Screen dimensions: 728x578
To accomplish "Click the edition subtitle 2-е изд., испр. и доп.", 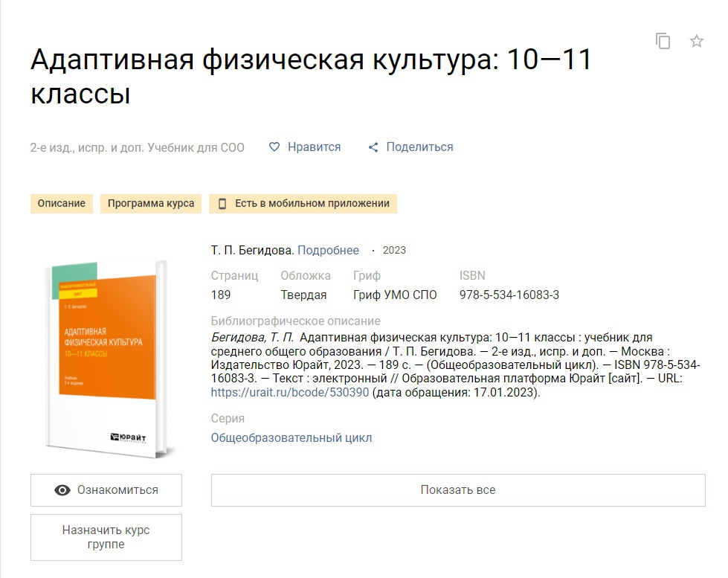I will click(137, 147).
